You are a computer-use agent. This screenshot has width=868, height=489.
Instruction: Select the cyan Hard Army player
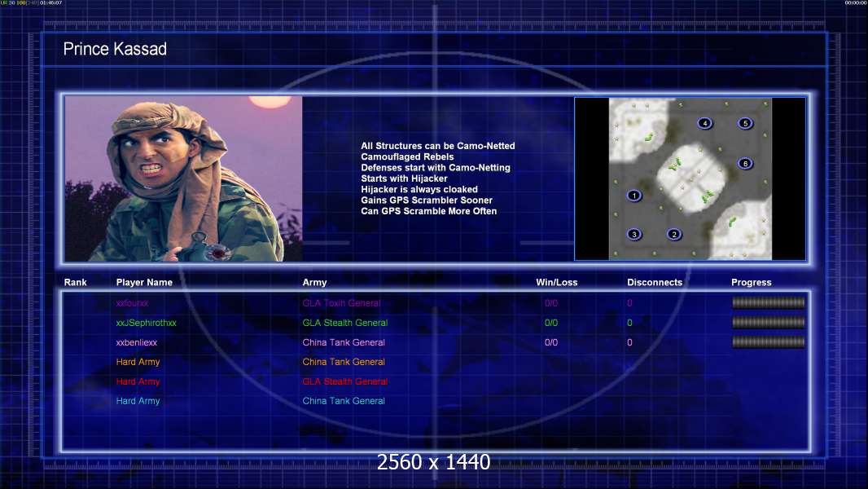click(x=138, y=401)
